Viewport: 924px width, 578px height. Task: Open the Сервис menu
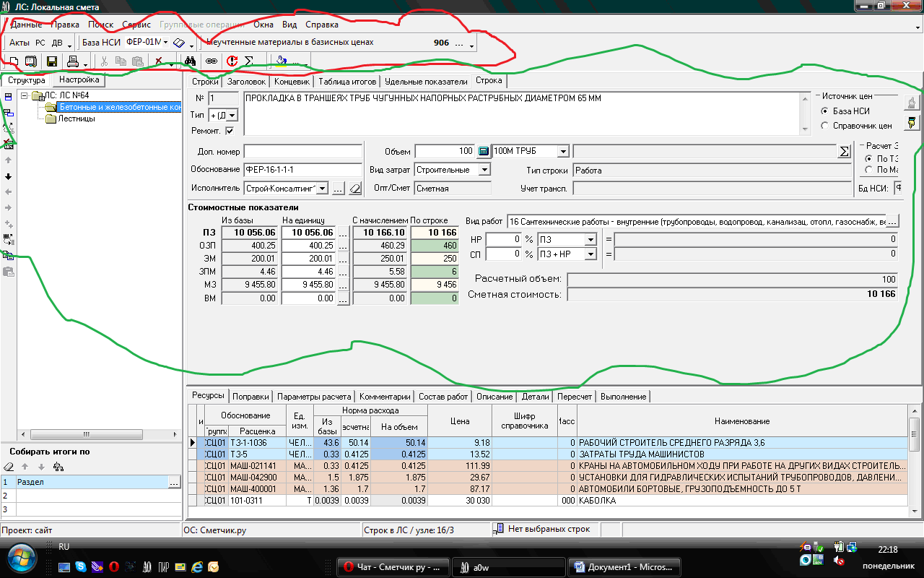tap(136, 25)
